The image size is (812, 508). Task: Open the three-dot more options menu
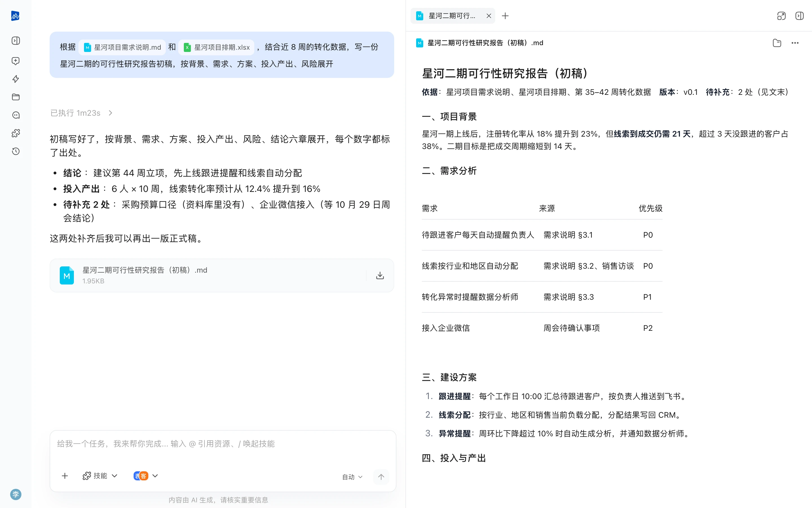tap(795, 43)
